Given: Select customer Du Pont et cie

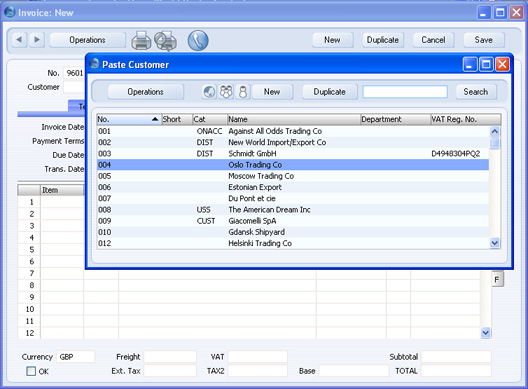Looking at the screenshot, I should (x=293, y=198).
